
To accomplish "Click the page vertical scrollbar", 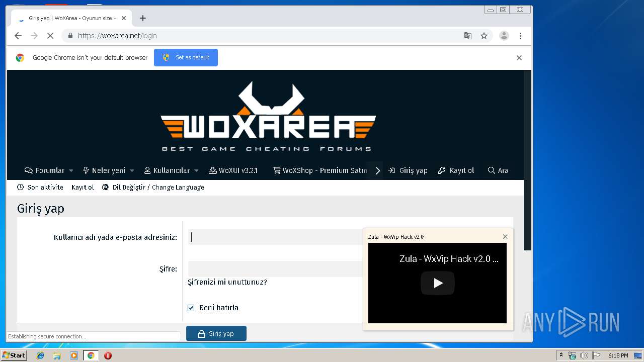I will pos(527,160).
